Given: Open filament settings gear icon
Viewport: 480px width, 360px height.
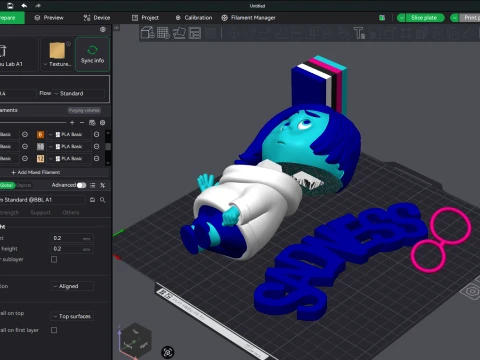Looking at the screenshot, I should click(x=103, y=123).
